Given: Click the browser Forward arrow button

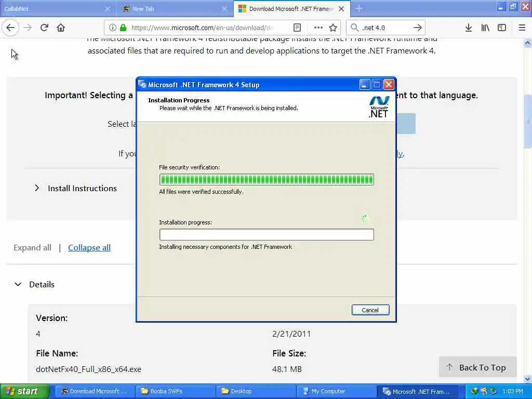Looking at the screenshot, I should [28, 28].
